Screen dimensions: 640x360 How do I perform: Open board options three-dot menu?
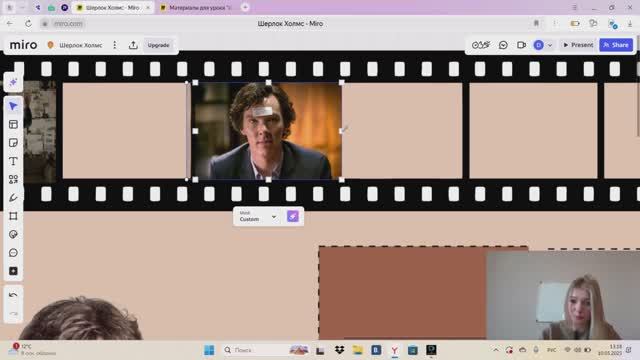pos(115,45)
